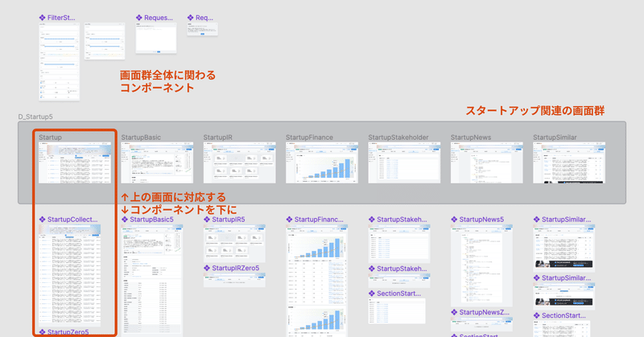Select the StartupFinanc... component preview
This screenshot has height=337, width=644.
317,281
